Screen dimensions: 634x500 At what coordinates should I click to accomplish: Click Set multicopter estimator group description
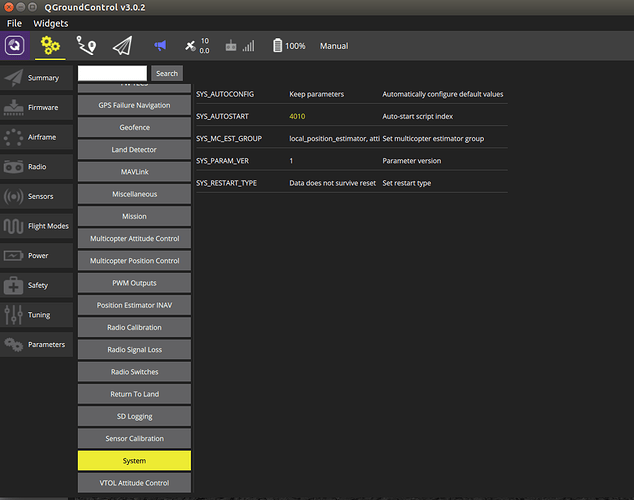click(x=433, y=139)
